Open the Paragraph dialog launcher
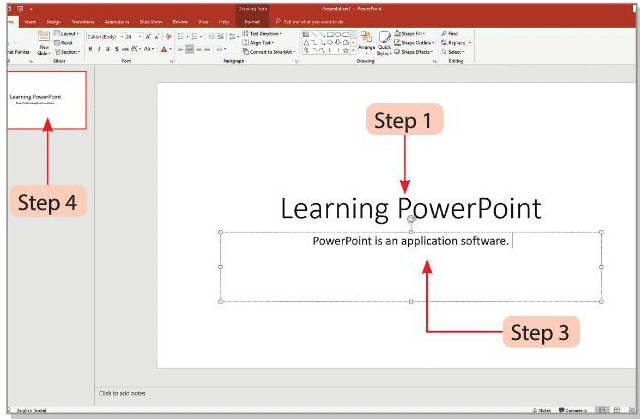640x419 pixels. (x=296, y=62)
